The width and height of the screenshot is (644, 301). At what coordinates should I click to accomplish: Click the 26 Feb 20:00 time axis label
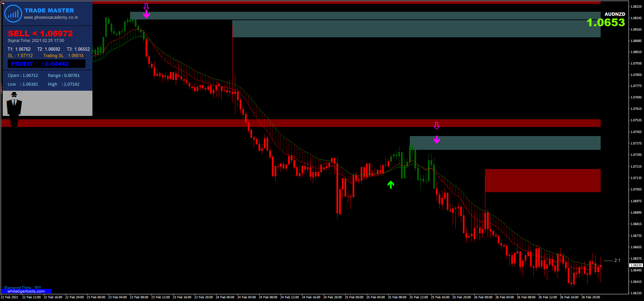[591, 297]
